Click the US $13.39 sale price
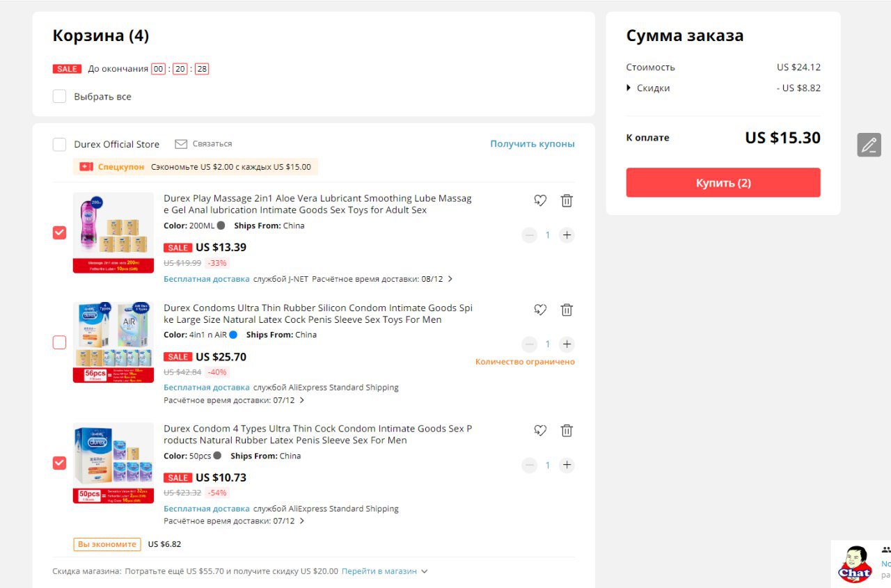This screenshot has height=588, width=891. coord(221,247)
